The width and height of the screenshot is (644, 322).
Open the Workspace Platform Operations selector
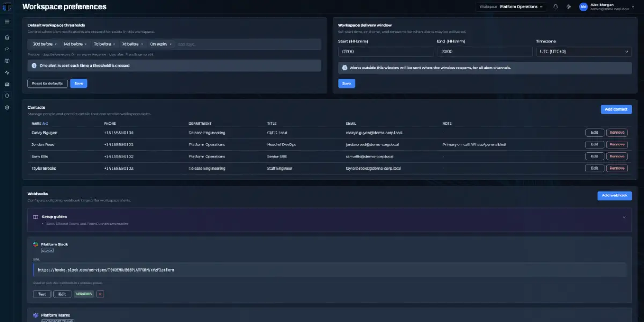coord(510,6)
